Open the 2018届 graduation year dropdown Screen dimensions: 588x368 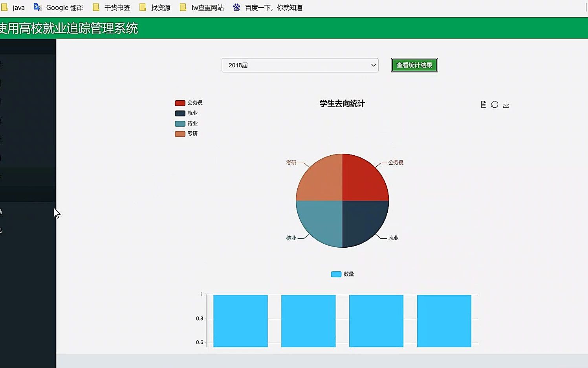click(x=300, y=65)
